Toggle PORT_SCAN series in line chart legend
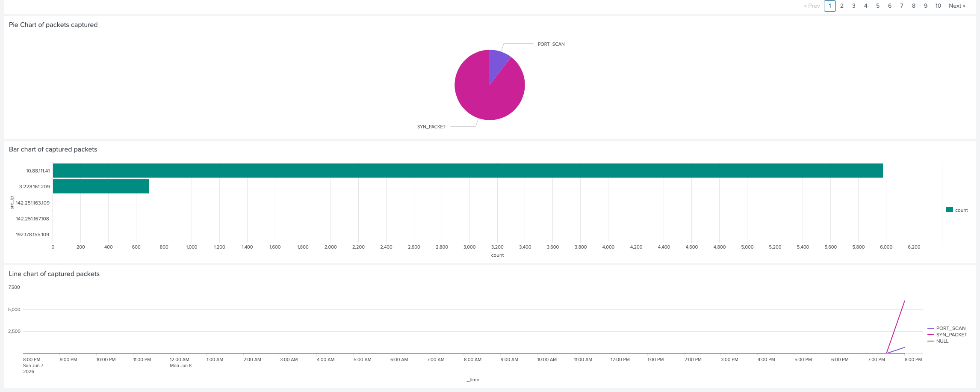 coord(947,328)
